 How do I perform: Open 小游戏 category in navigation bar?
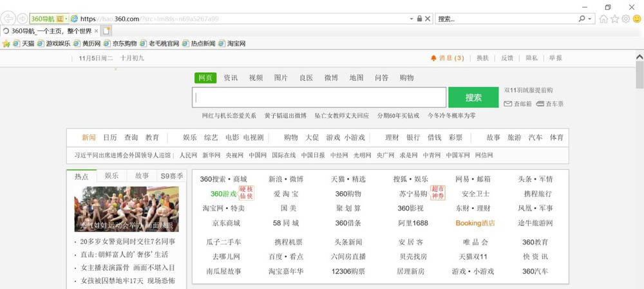pyautogui.click(x=354, y=138)
